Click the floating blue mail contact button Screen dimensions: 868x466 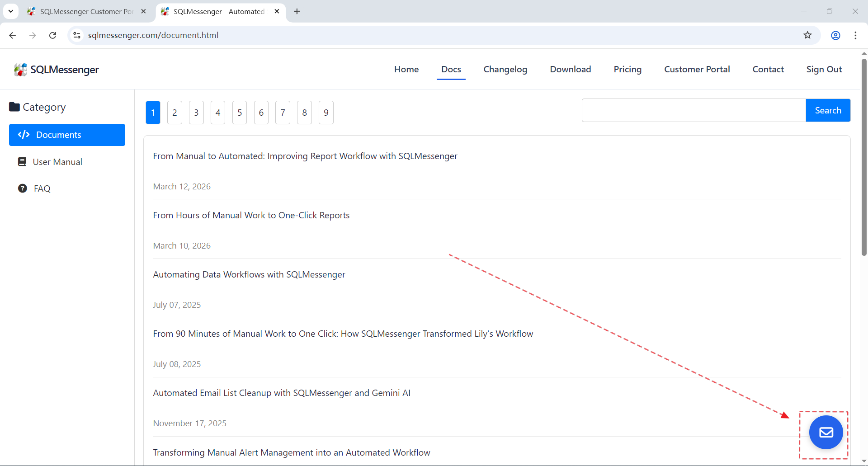coord(826,433)
